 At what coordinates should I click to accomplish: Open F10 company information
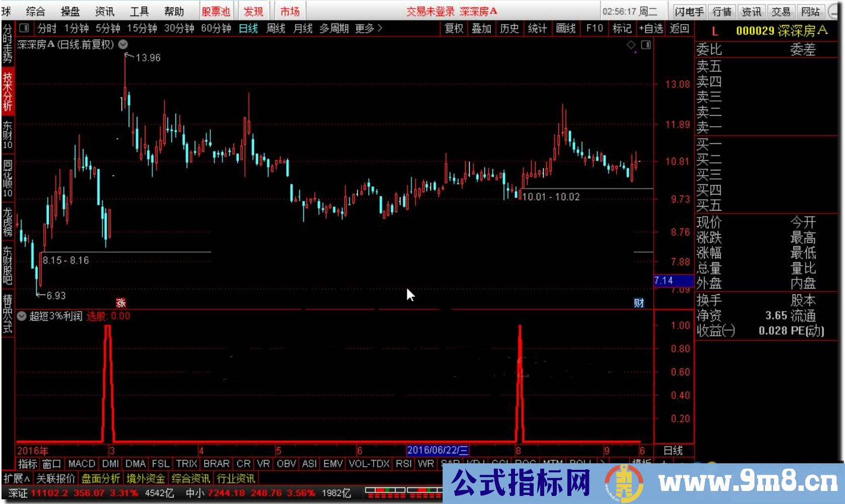coord(595,29)
